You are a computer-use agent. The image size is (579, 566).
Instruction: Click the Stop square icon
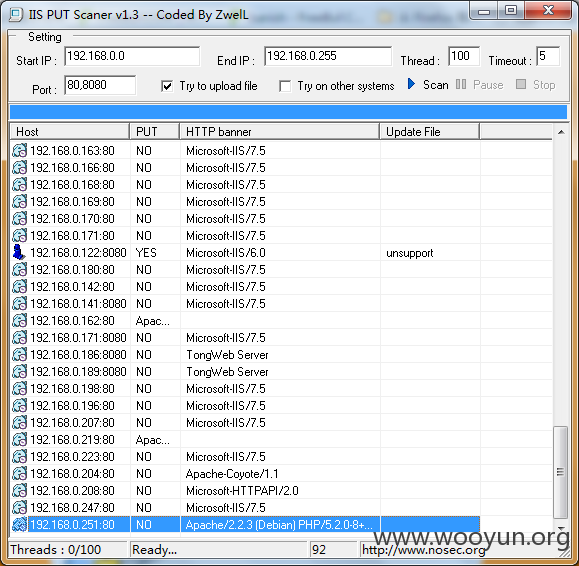[521, 84]
